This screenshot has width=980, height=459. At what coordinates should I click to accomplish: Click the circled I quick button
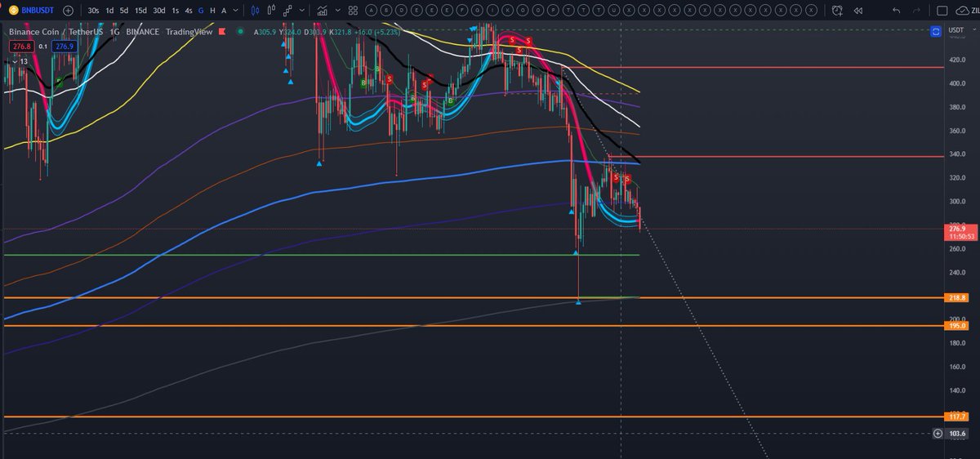[x=494, y=11]
